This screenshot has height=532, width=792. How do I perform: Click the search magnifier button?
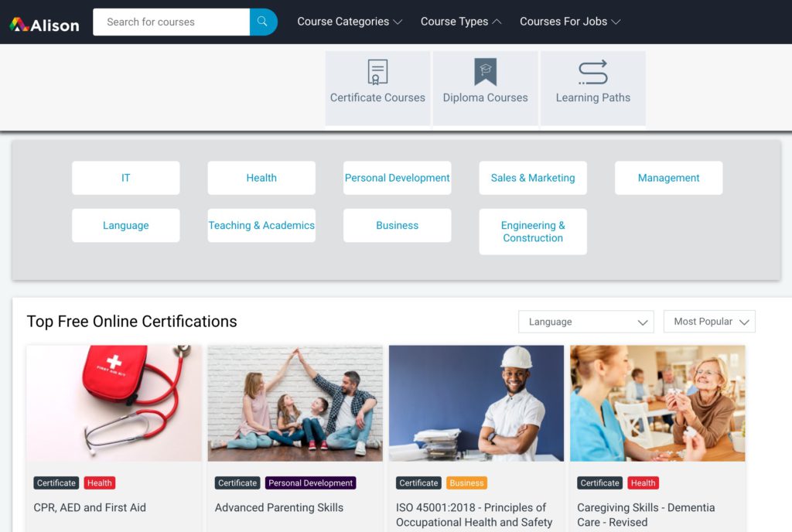tap(263, 22)
